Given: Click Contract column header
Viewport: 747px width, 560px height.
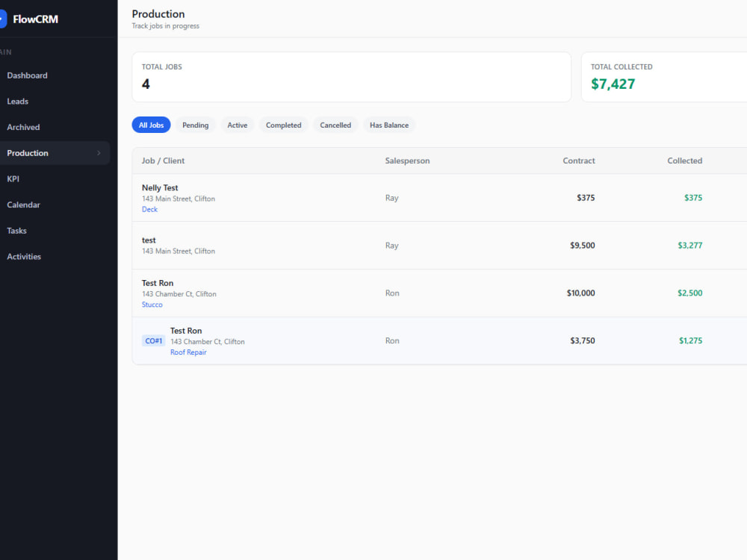Looking at the screenshot, I should point(579,161).
